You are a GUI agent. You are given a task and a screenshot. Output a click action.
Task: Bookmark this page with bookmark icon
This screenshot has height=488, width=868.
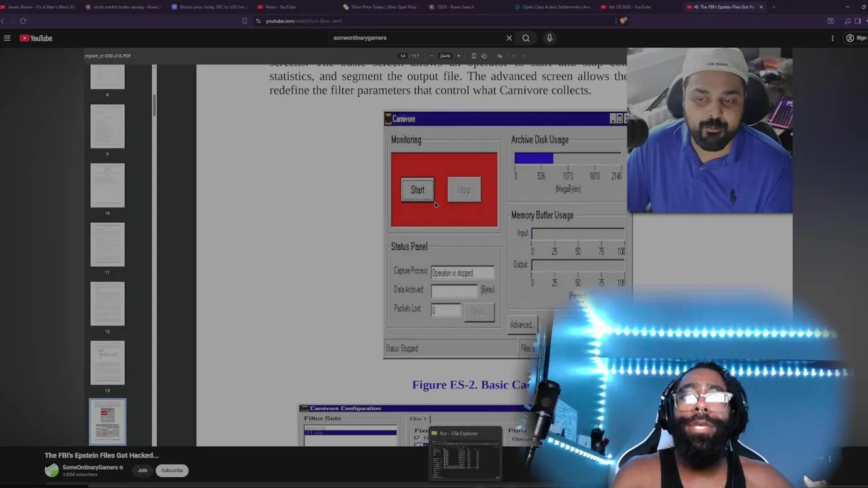pyautogui.click(x=245, y=21)
